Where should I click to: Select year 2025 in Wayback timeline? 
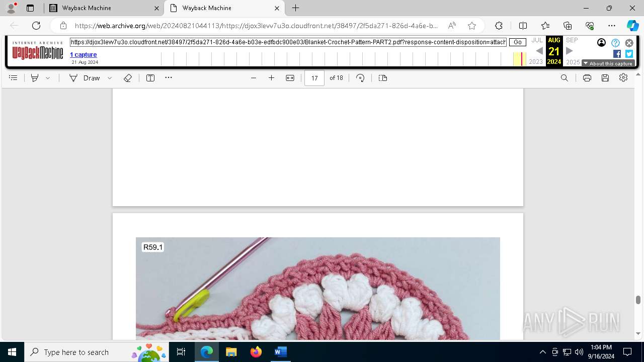(573, 62)
